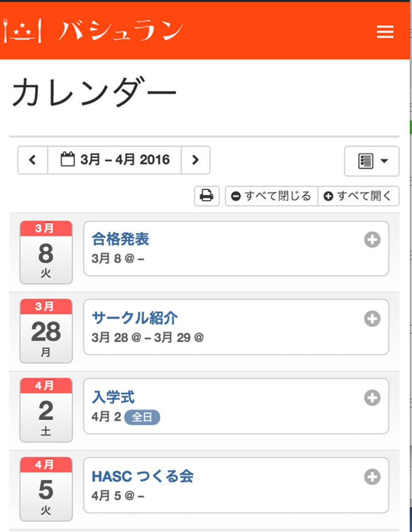Click the 3月 8 火 date badge

(x=46, y=252)
